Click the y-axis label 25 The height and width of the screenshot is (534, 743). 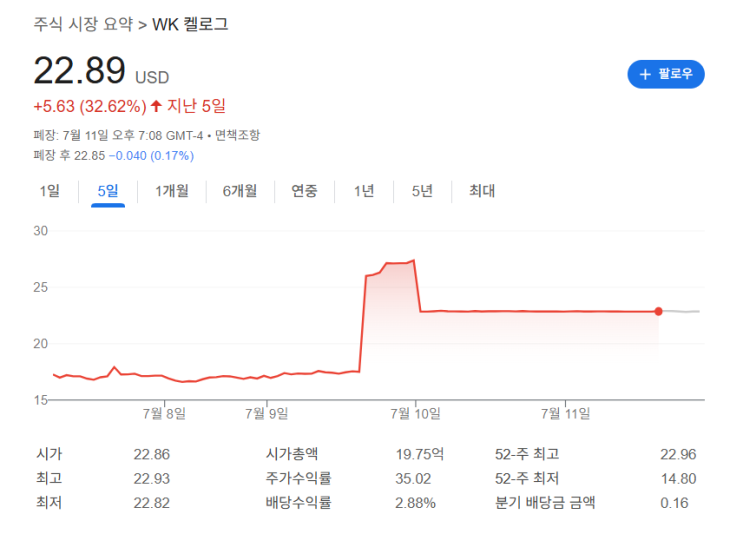(x=41, y=287)
